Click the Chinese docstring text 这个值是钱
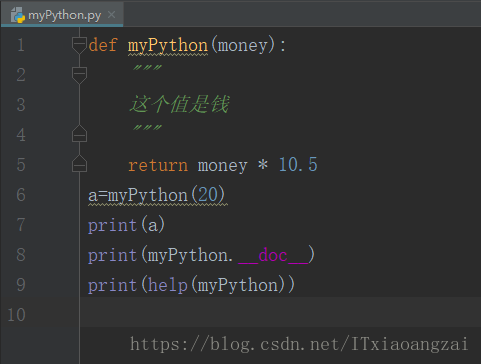This screenshot has height=364, width=481. pyautogui.click(x=179, y=104)
